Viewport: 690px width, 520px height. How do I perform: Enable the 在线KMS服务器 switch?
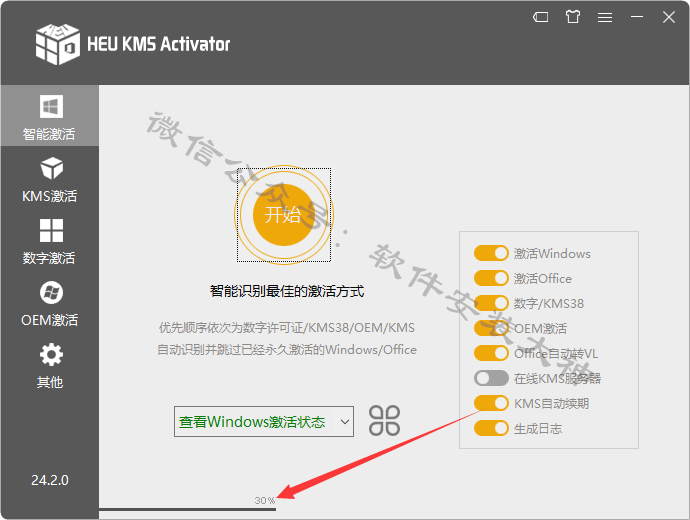491,378
